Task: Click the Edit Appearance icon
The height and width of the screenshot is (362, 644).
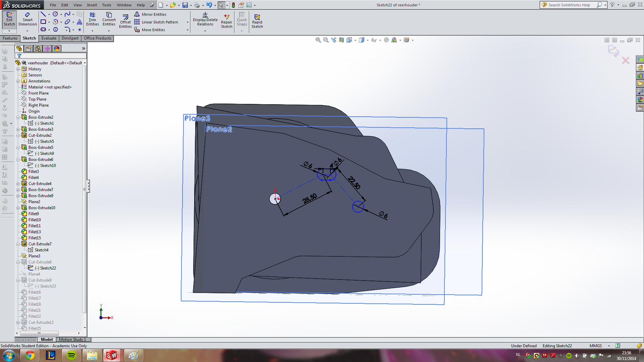Action: (x=386, y=40)
